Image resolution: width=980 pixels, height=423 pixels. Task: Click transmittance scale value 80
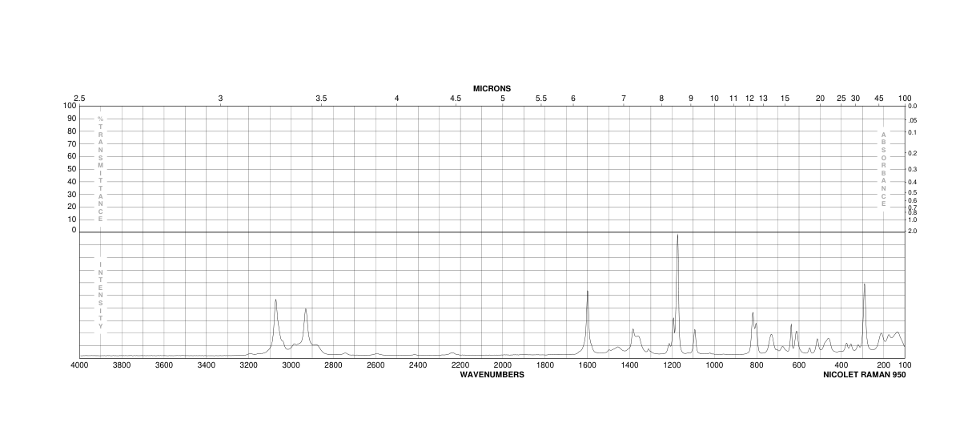pos(72,131)
